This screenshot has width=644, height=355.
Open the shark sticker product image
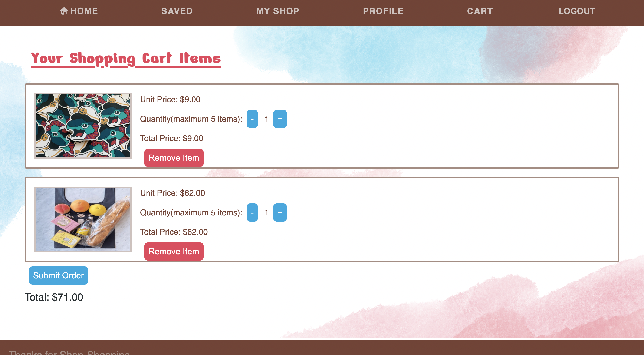83,126
